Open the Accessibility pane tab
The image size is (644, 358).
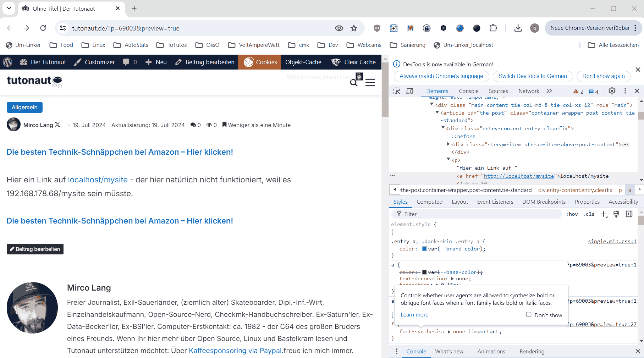pyautogui.click(x=623, y=202)
